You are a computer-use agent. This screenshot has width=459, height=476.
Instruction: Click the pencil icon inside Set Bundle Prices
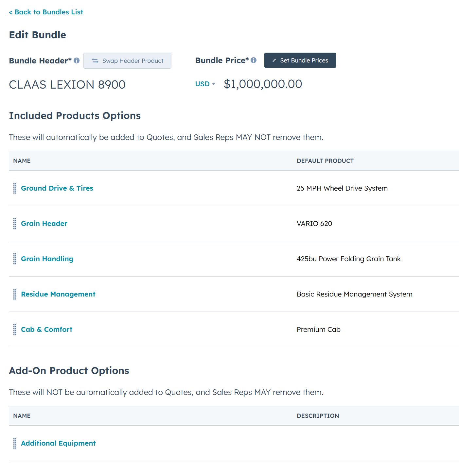pos(275,60)
